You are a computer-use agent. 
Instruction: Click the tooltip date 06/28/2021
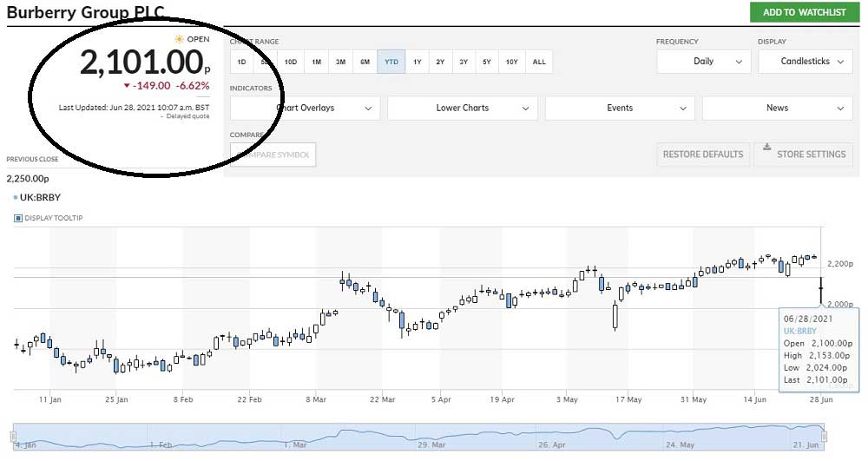pos(807,319)
